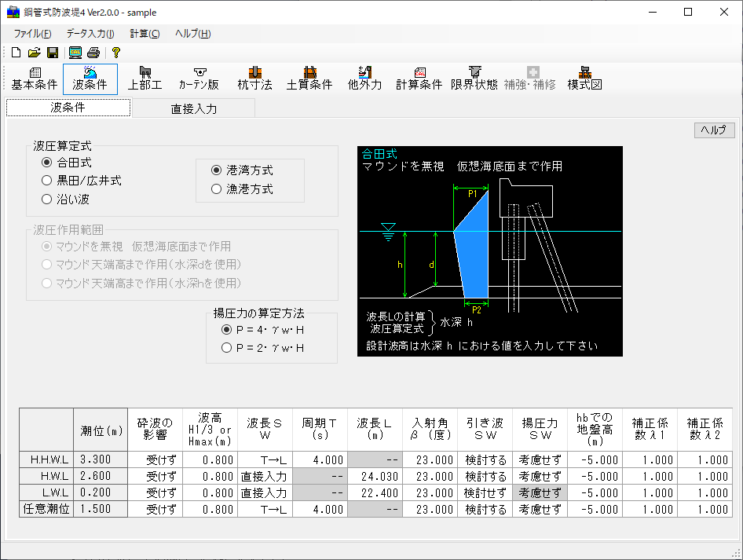
Task: Open 波長ＳＷ cell T→L in 任意潮位 row
Action: pos(265,509)
